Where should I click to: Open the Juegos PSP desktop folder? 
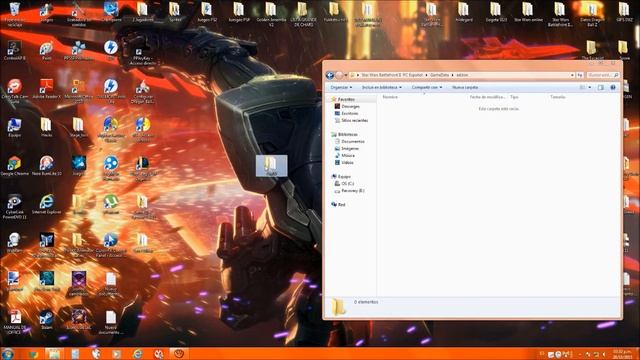239,11
